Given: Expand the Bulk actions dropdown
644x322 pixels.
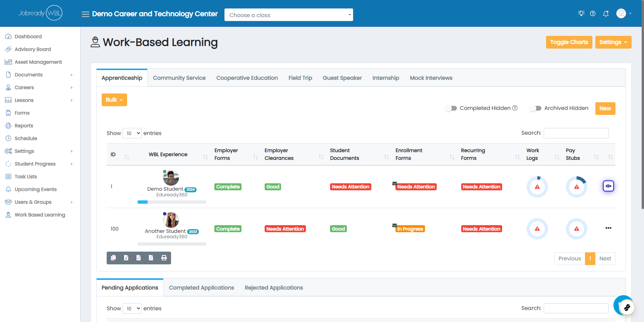Looking at the screenshot, I should pyautogui.click(x=114, y=100).
